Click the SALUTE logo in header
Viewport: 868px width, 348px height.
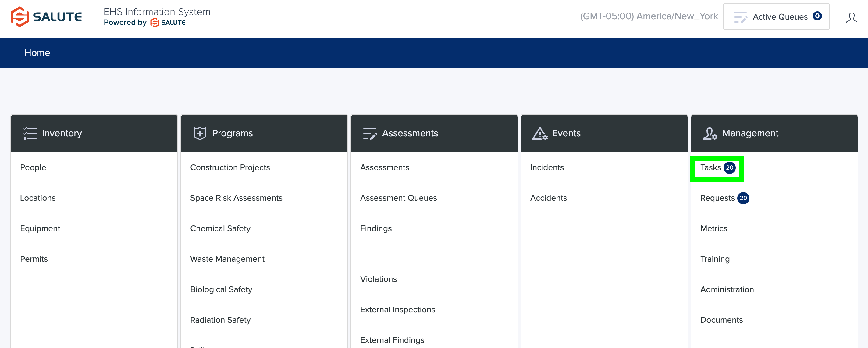click(46, 16)
